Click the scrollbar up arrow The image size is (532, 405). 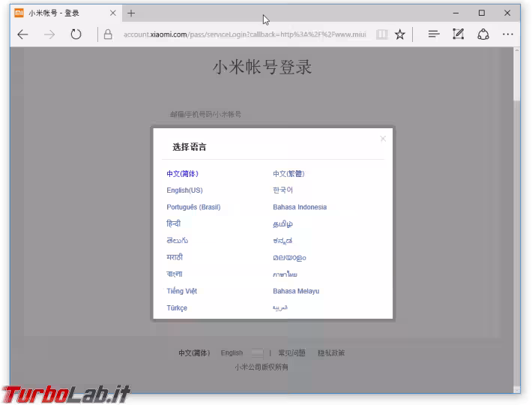pyautogui.click(x=517, y=50)
